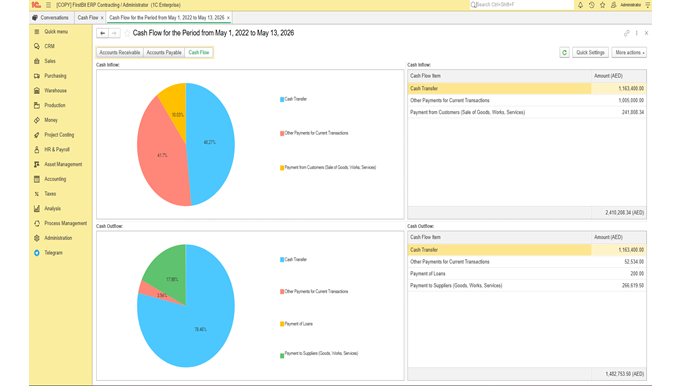This screenshot has width=680, height=390.
Task: Add report to favorites star
Action: click(x=127, y=33)
